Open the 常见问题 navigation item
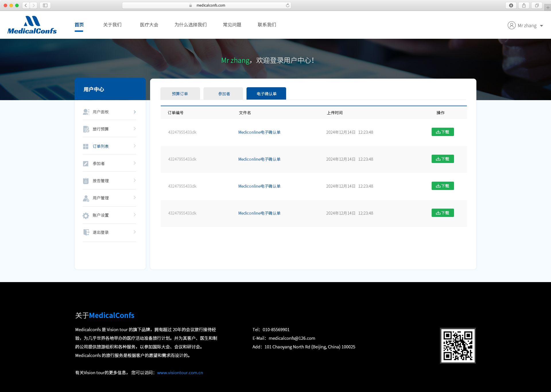This screenshot has width=551, height=392. click(x=232, y=25)
